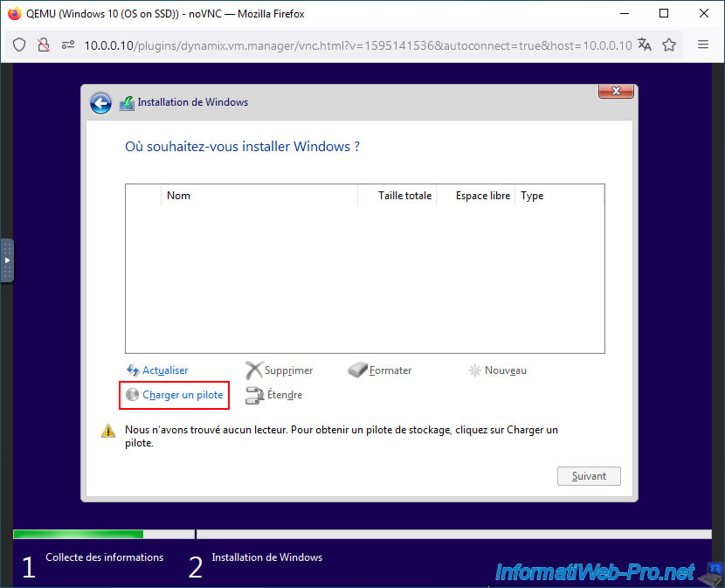Click the insecure connection lock icon

coord(44,45)
